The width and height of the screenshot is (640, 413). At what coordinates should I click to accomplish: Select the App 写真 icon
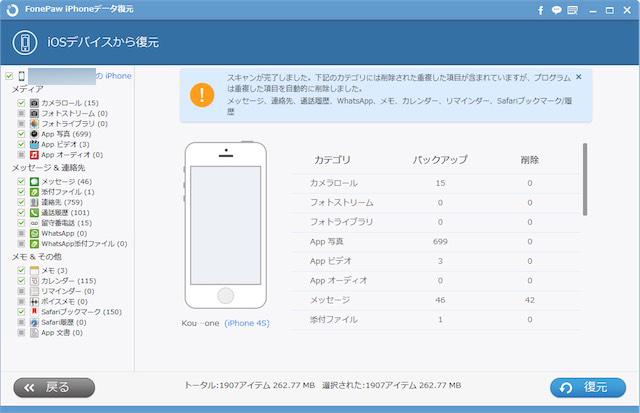34,134
